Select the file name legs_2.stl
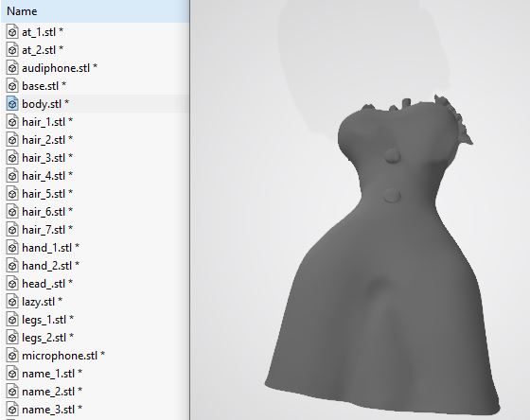 pyautogui.click(x=47, y=338)
